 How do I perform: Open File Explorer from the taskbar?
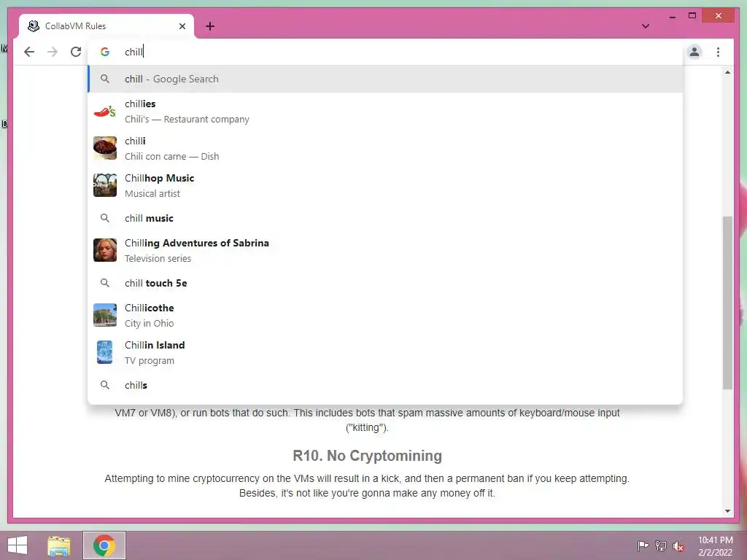tap(59, 545)
